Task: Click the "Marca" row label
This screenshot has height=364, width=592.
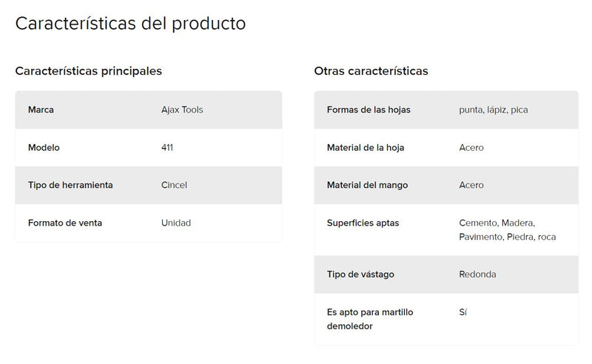Action: click(x=41, y=109)
